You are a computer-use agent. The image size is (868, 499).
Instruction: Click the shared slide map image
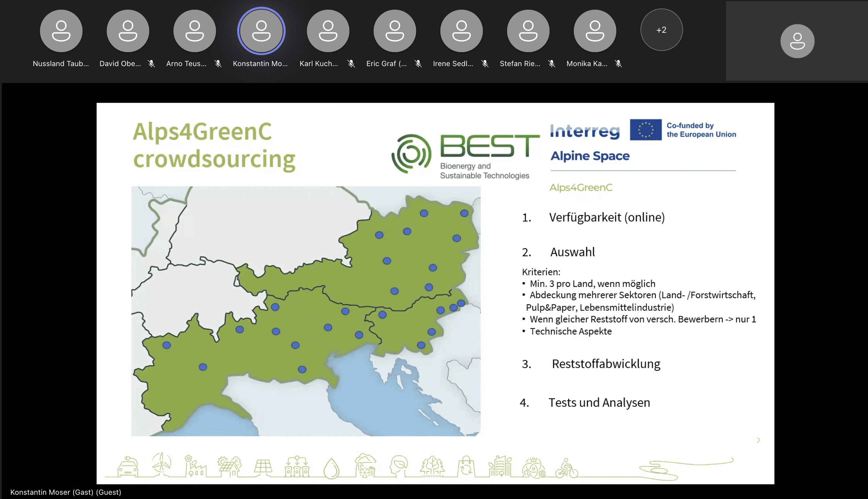click(306, 311)
